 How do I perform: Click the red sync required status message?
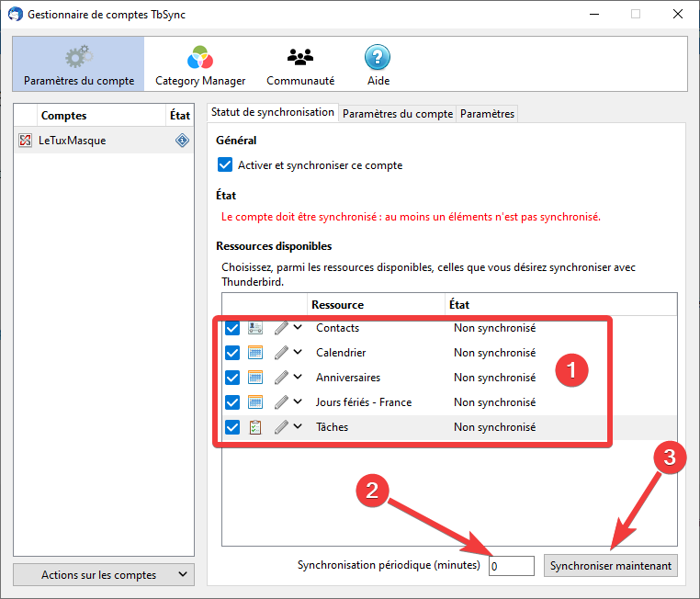tap(411, 217)
